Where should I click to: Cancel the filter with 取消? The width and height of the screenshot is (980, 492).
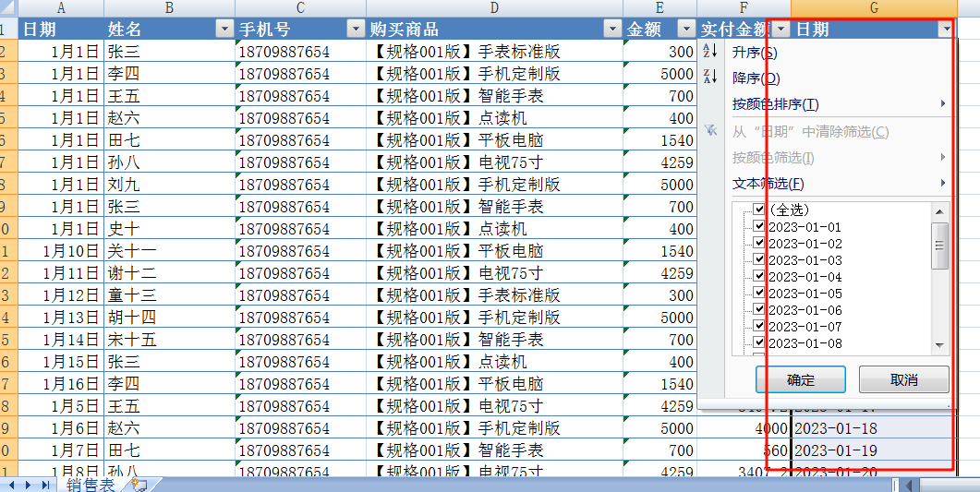(x=903, y=379)
